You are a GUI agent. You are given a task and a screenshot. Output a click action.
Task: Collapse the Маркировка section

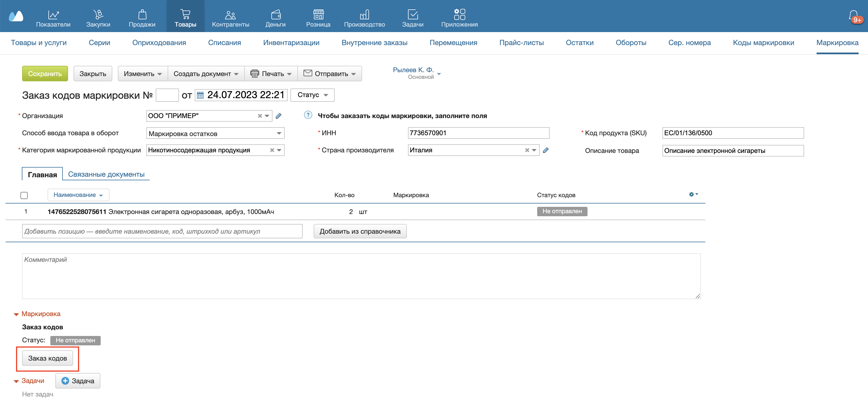coord(16,315)
